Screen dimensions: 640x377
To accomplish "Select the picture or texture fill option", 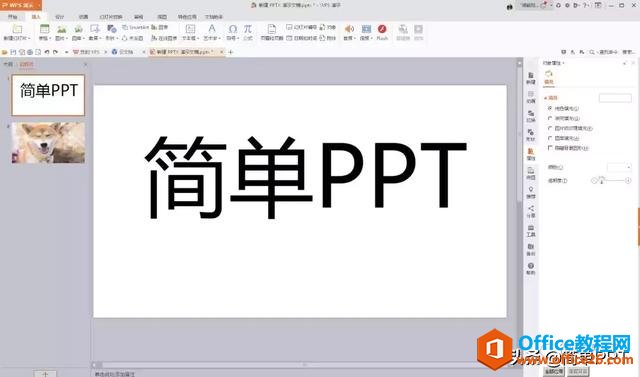I will click(550, 128).
